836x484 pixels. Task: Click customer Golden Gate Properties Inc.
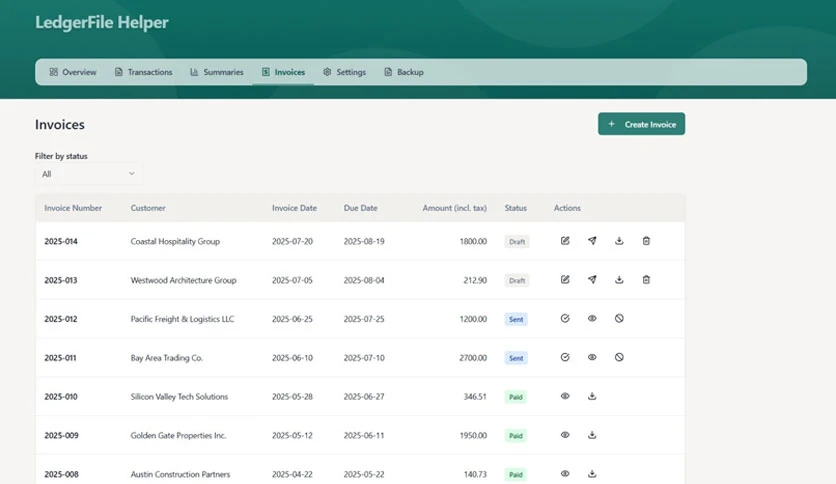pos(179,435)
